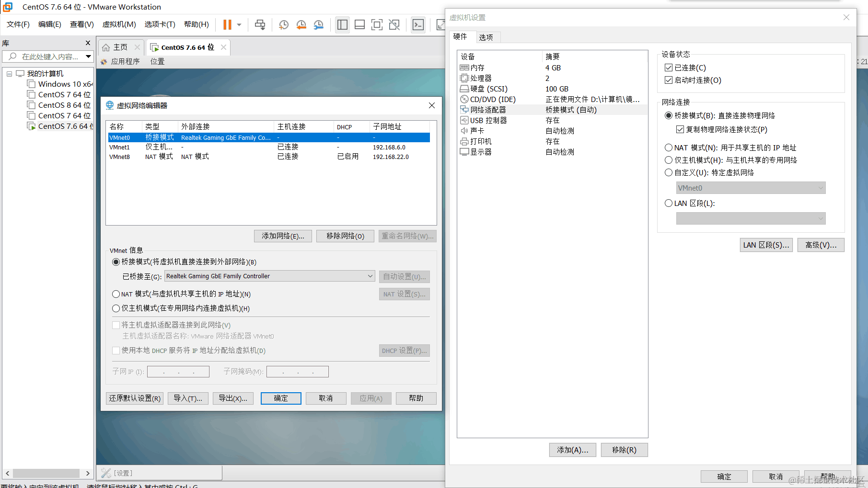Screen dimensions: 868x488
Task: Click 导出(X)... button
Action: [x=233, y=398]
